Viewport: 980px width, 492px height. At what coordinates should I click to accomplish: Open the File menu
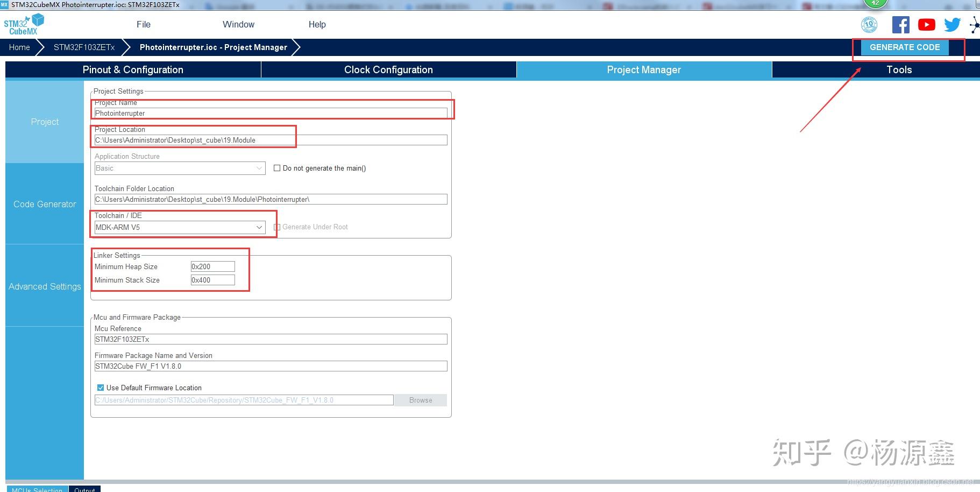(x=144, y=25)
